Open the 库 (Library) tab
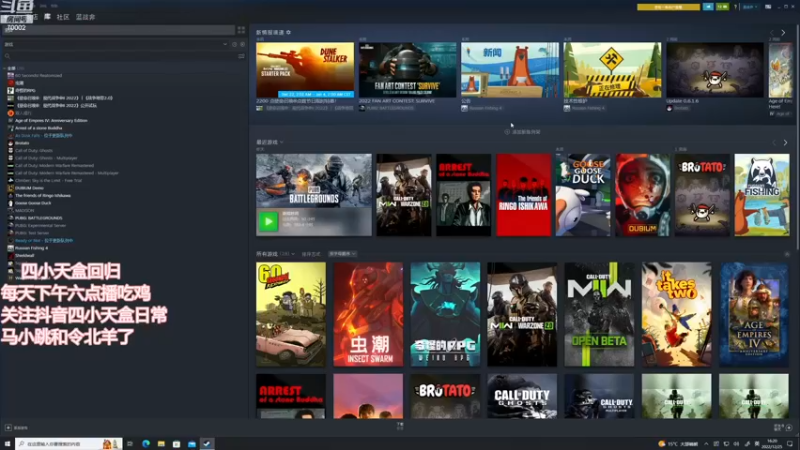 (x=47, y=17)
